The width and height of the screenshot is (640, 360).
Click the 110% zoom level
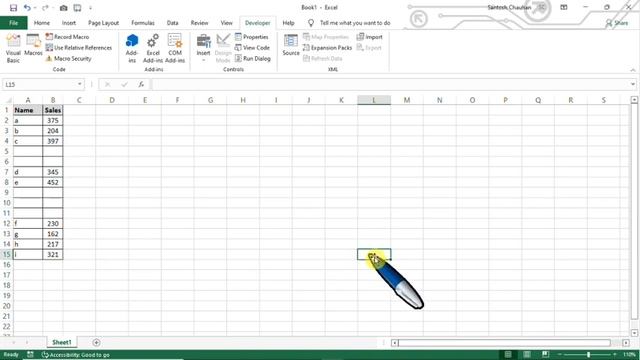point(629,354)
